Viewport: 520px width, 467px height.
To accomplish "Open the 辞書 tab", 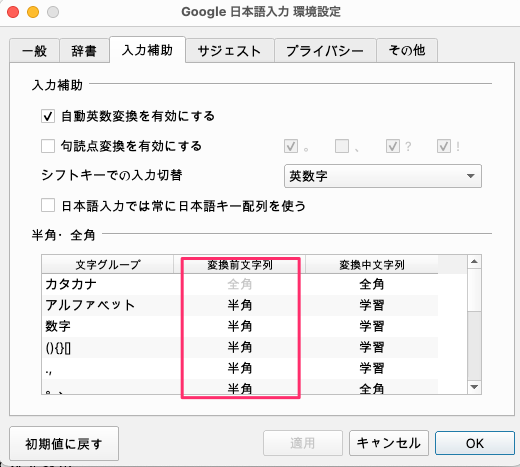I will click(84, 51).
